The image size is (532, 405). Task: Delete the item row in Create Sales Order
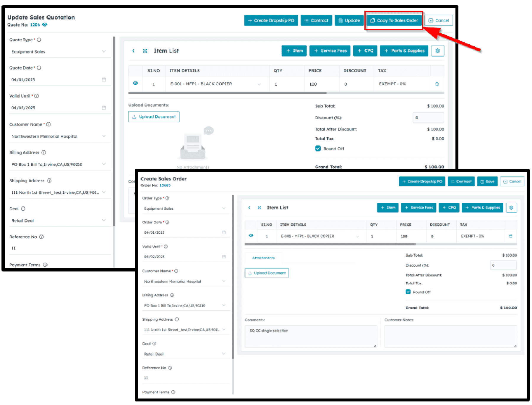coord(510,236)
